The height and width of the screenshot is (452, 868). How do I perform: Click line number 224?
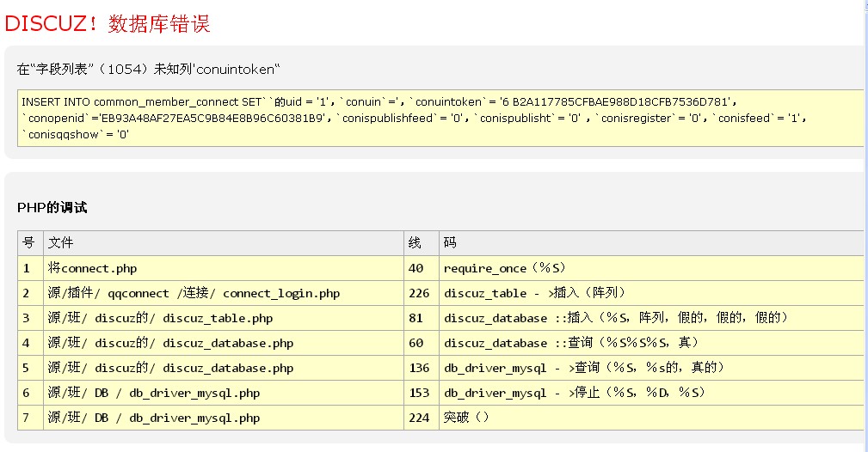click(x=422, y=418)
